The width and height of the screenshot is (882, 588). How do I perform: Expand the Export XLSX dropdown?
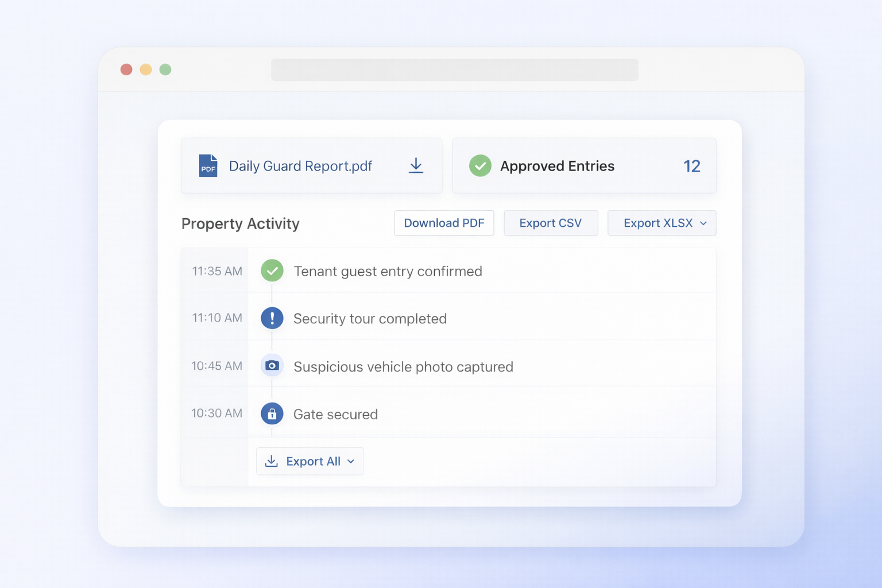(703, 223)
